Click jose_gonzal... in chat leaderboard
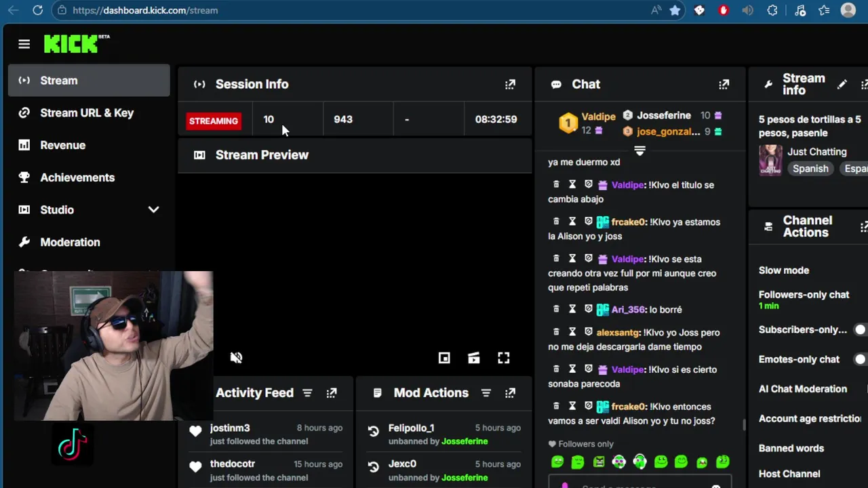 pyautogui.click(x=669, y=131)
